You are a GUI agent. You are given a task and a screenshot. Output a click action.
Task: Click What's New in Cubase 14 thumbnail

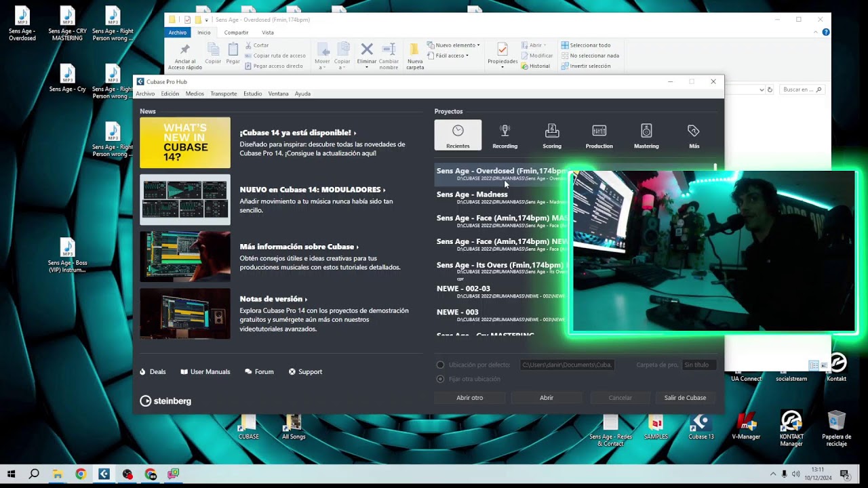click(x=185, y=142)
